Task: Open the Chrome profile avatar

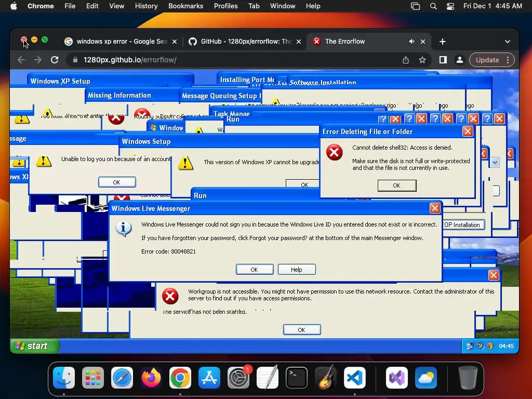Action: click(459, 60)
